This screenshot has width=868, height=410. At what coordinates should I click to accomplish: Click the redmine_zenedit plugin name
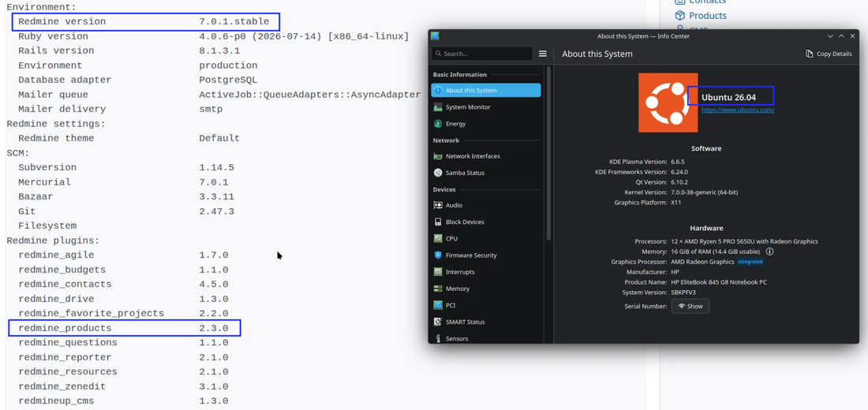[x=62, y=386]
